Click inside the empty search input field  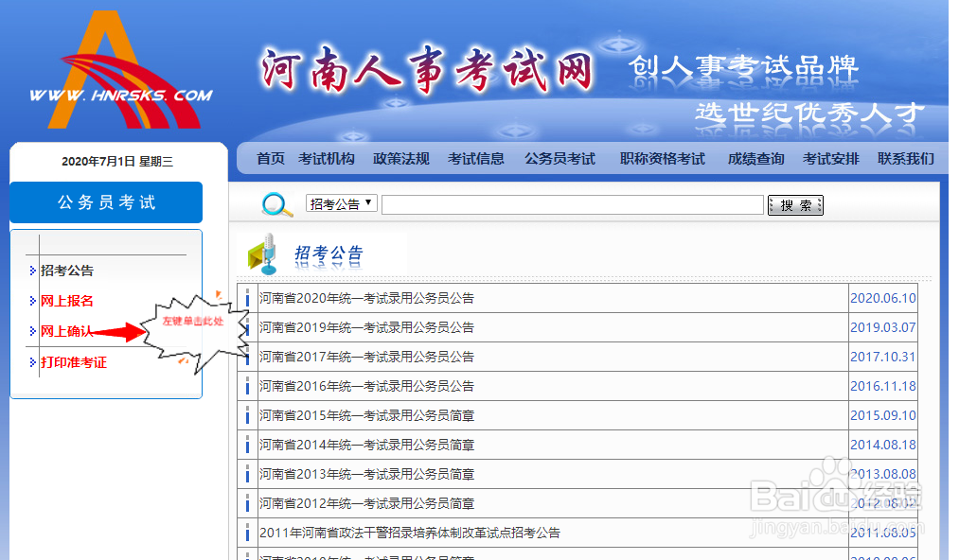coord(573,202)
